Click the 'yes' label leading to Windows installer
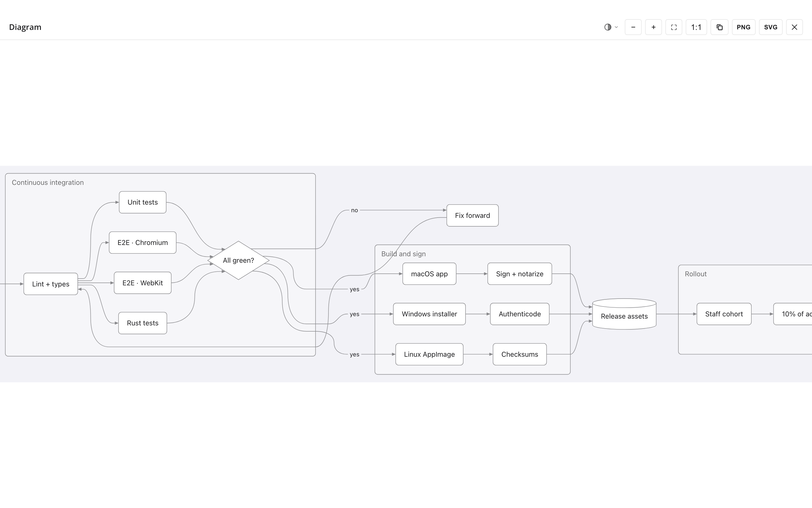Viewport: 812px width, 508px height. point(354,314)
